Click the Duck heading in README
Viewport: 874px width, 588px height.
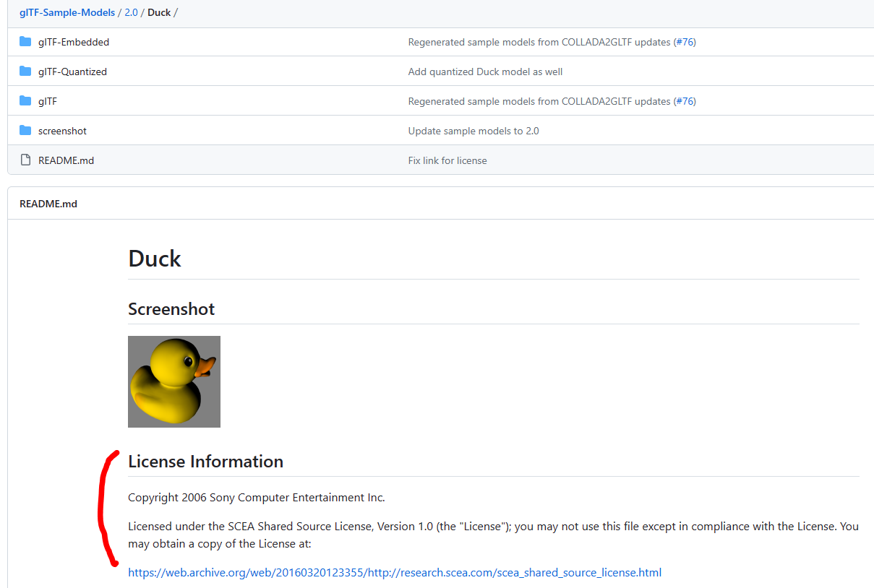pyautogui.click(x=155, y=259)
